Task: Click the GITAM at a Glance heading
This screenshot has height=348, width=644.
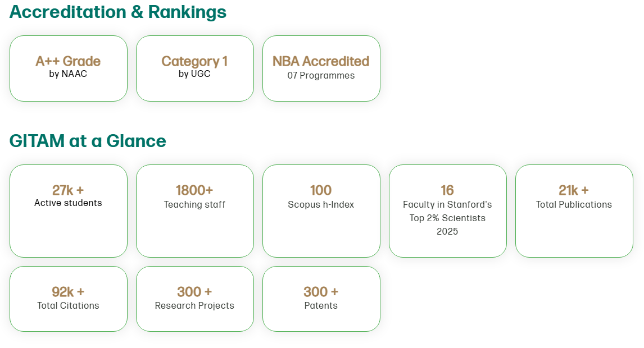Action: 88,141
